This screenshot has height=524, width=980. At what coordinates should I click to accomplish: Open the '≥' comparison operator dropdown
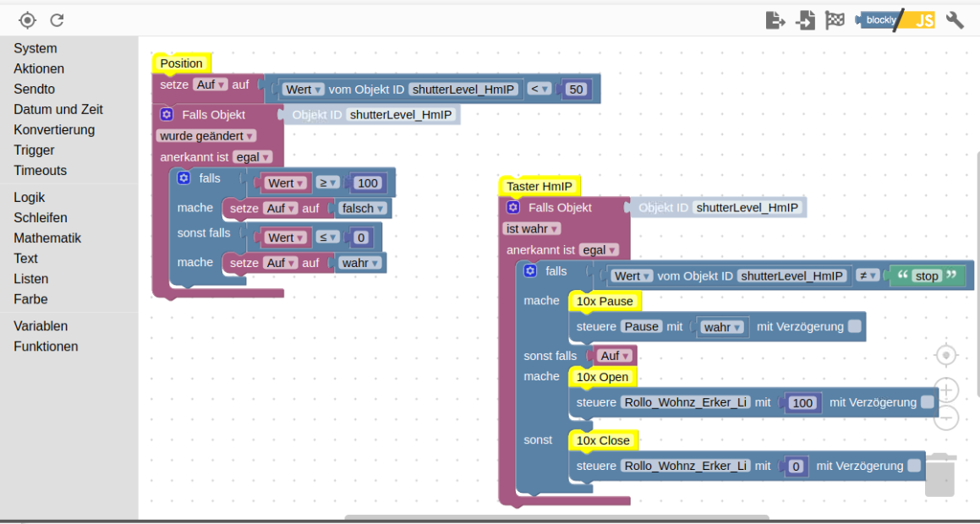coord(327,183)
